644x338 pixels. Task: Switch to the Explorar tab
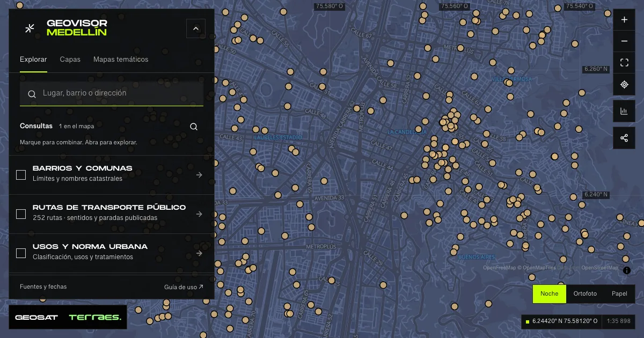click(33, 60)
